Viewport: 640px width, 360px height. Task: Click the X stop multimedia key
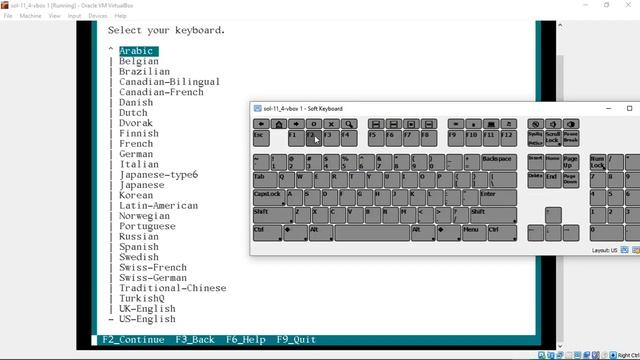pyautogui.click(x=331, y=124)
